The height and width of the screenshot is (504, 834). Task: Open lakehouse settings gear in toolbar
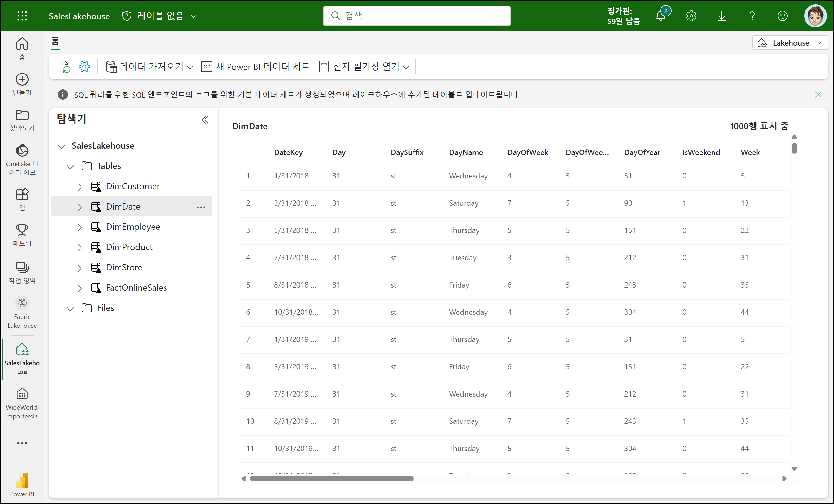click(x=84, y=67)
